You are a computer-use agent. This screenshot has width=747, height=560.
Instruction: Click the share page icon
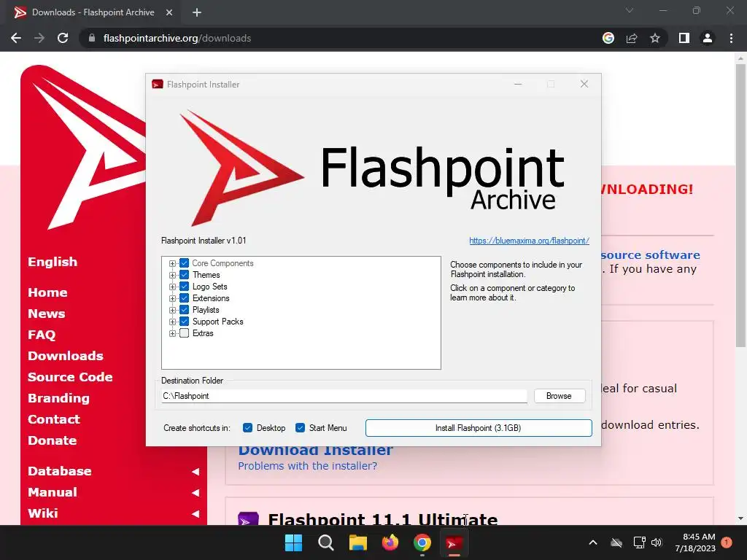pos(632,38)
